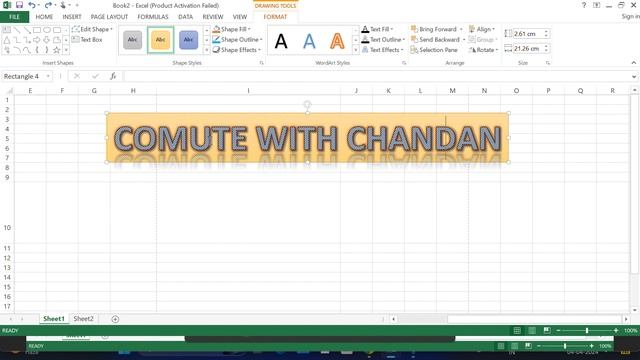Select the rectangle shape in Insert Shapes

click(x=37, y=30)
